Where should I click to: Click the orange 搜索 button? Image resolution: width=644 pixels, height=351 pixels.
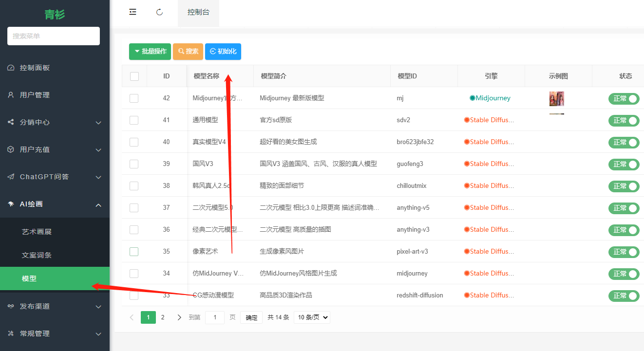(x=188, y=52)
